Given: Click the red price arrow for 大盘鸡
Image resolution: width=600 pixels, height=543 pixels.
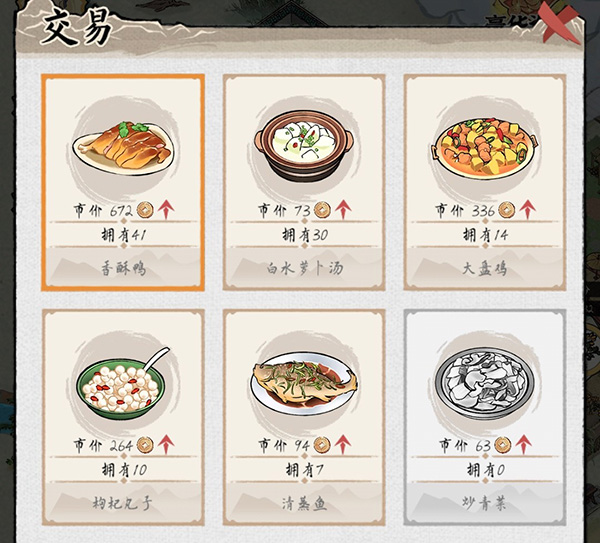Looking at the screenshot, I should point(528,209).
